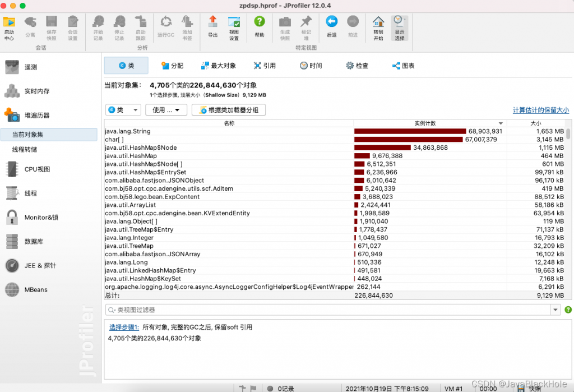Select the char[ ] row
Viewport: 574px width, 392px height.
tap(335, 140)
